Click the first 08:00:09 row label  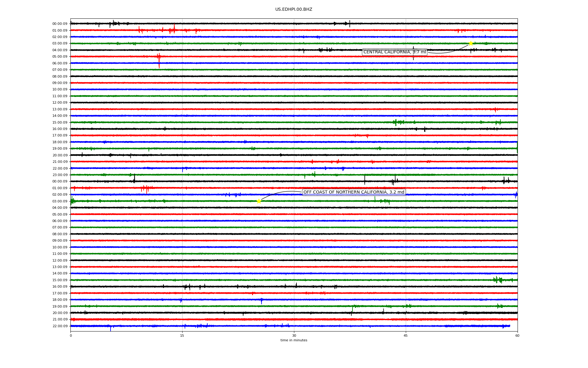tap(60, 76)
